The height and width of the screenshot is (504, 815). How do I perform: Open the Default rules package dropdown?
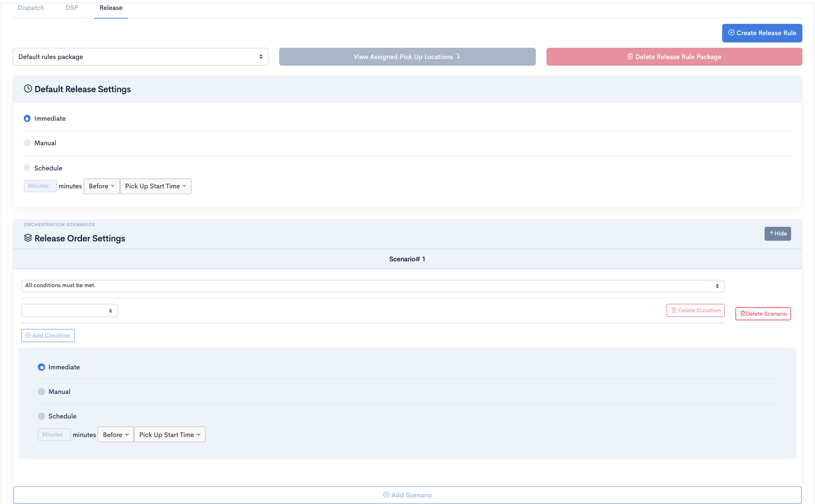[x=140, y=57]
